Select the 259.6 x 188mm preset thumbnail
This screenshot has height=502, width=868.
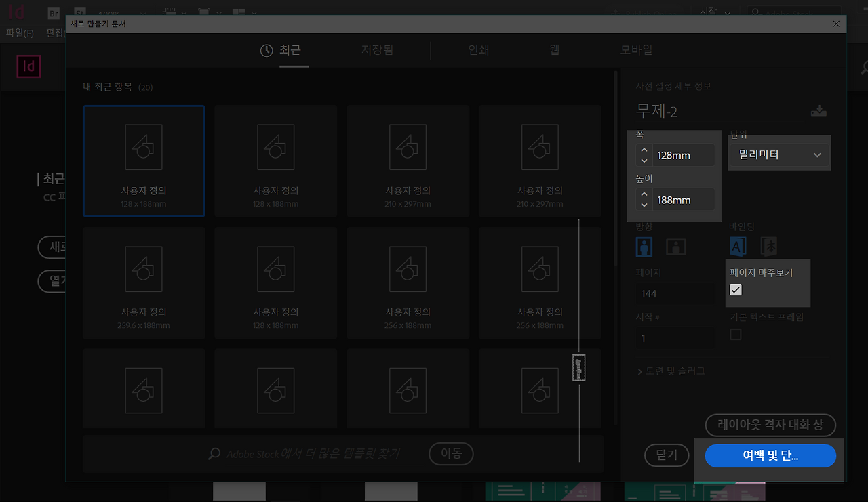(144, 283)
